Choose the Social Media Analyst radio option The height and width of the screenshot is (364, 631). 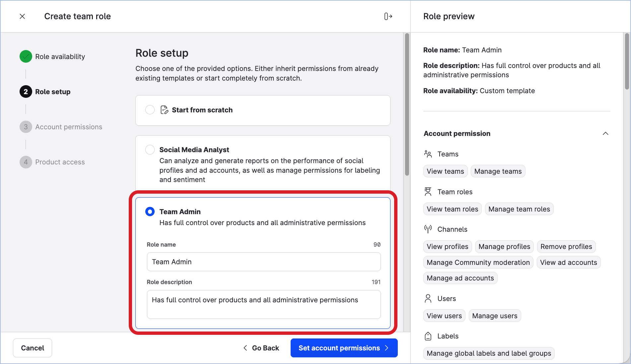click(150, 150)
